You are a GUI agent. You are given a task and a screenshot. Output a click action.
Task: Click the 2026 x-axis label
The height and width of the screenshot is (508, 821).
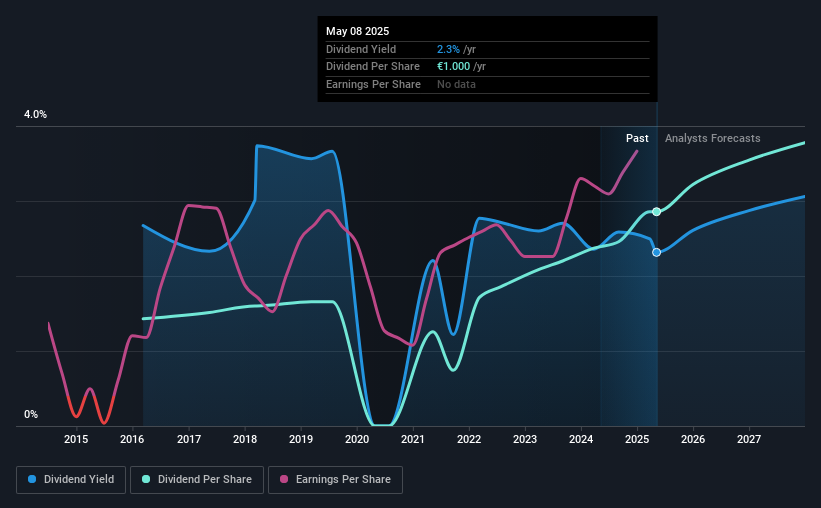point(693,439)
